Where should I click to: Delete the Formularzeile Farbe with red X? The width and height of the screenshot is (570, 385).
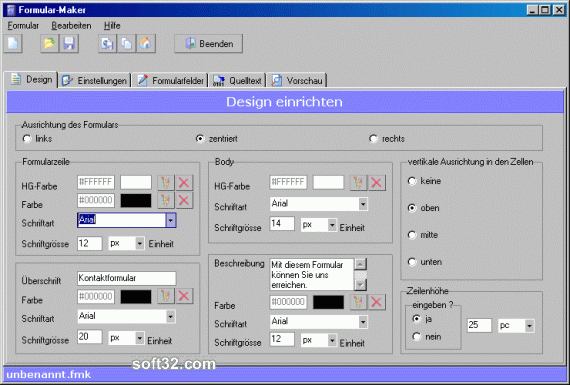click(184, 200)
